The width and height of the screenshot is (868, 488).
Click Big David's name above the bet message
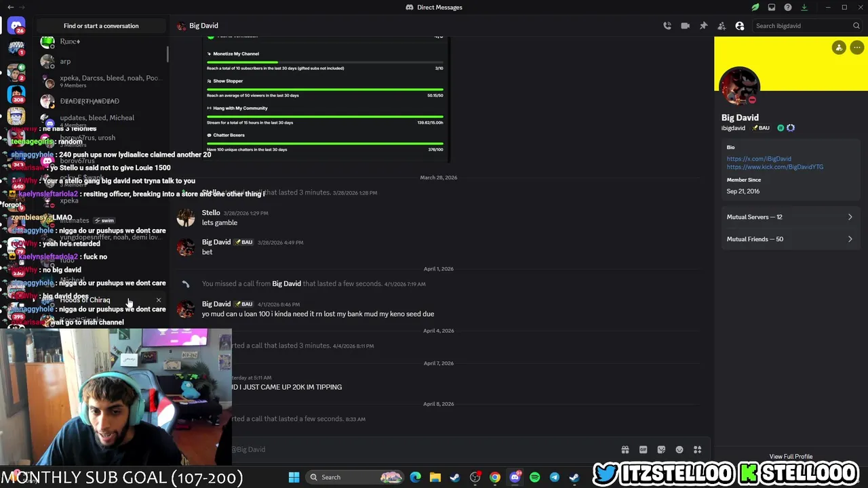pos(216,242)
